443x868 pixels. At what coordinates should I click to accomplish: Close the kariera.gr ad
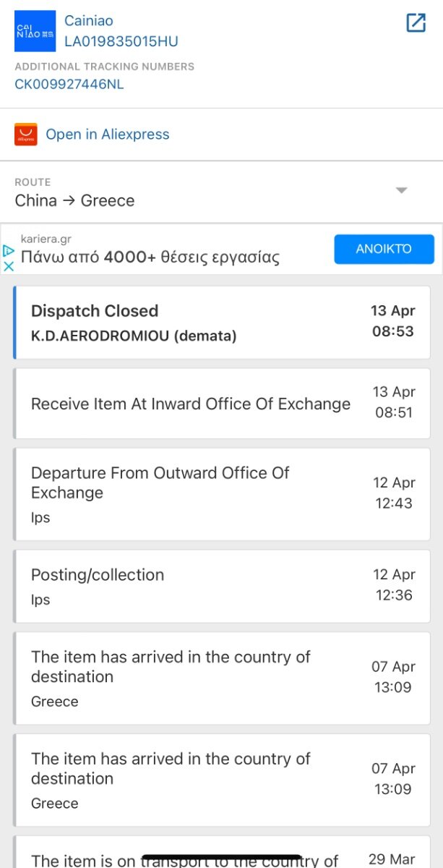pos(9,265)
